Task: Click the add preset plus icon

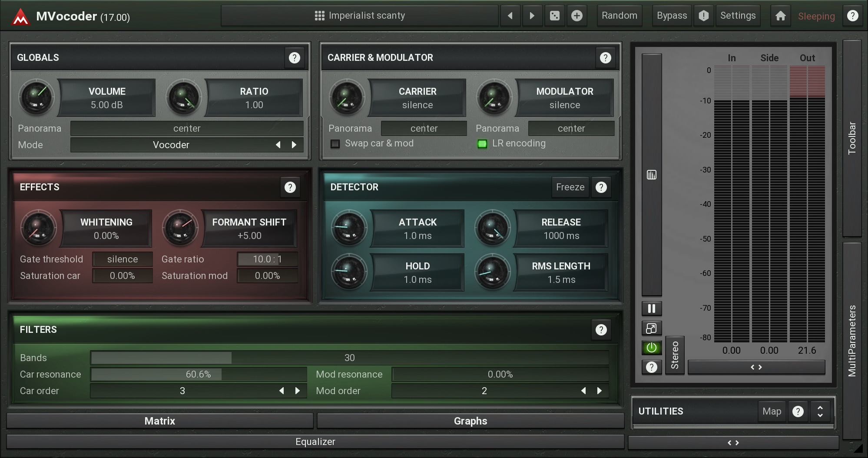Action: point(576,16)
